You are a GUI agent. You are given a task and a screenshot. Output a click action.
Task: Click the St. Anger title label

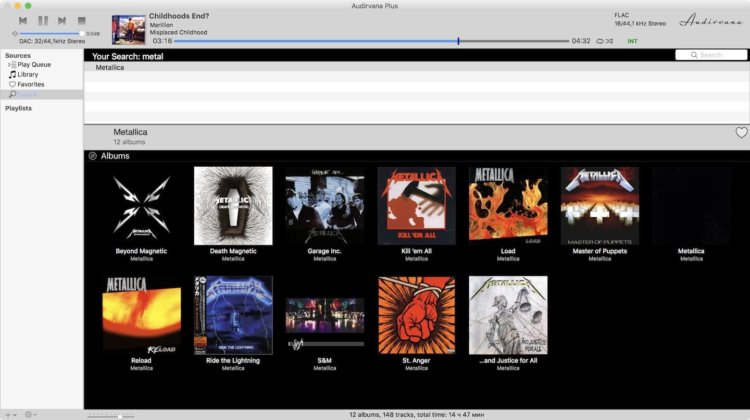pyautogui.click(x=416, y=361)
